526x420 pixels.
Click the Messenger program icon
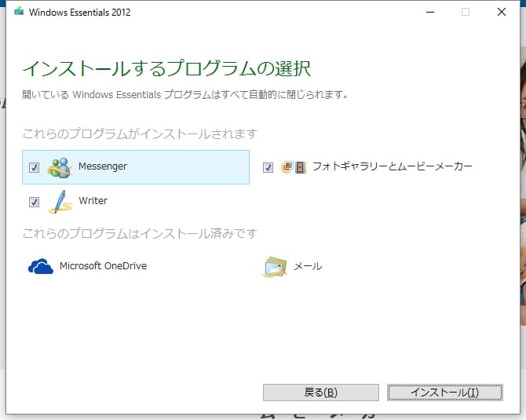point(60,167)
